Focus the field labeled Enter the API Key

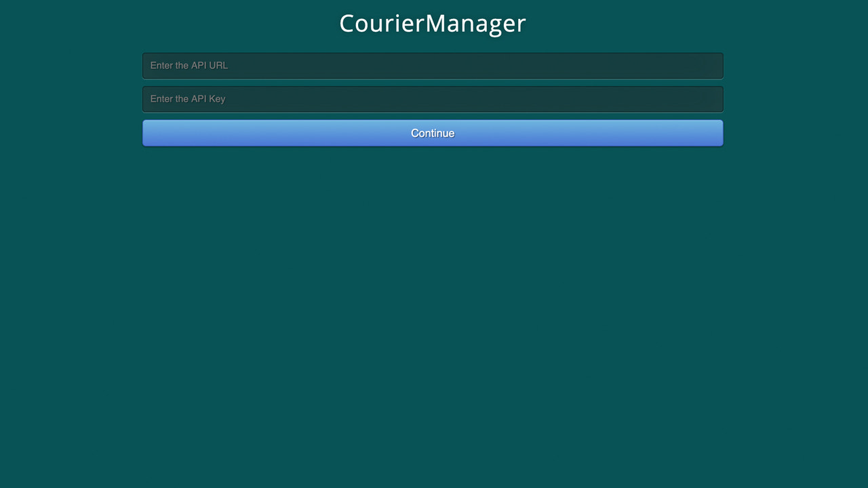[x=432, y=98]
